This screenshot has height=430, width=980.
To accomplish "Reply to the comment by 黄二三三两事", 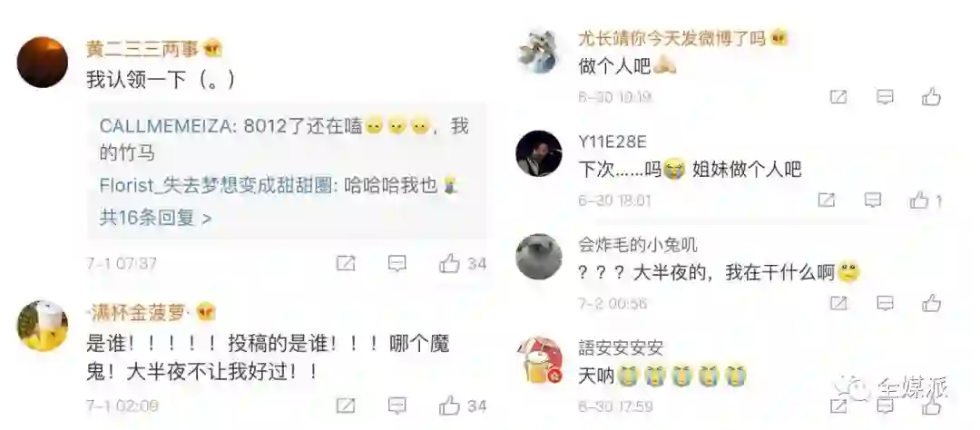I will point(397,263).
